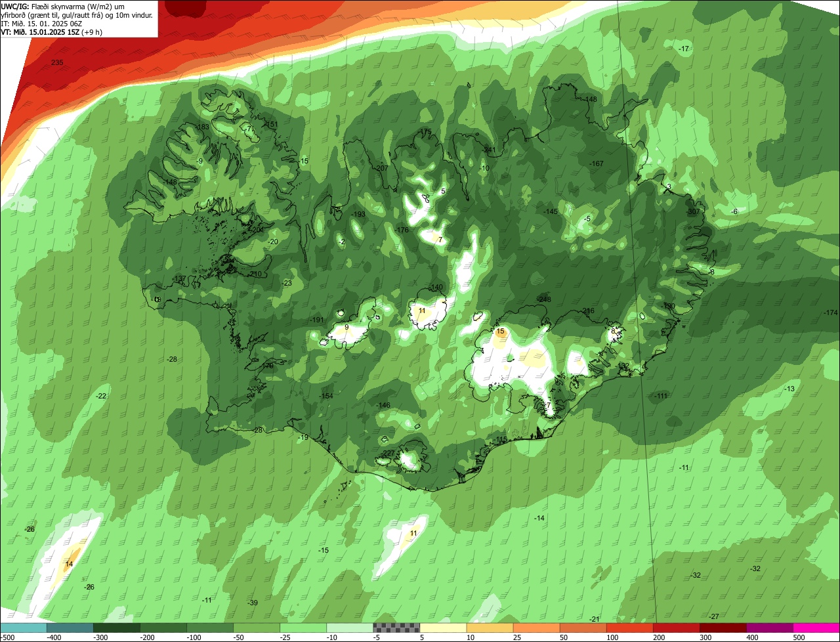Image resolution: width=840 pixels, height=642 pixels.
Task: Click the '-22' value off the west coast
Action: pos(100,396)
